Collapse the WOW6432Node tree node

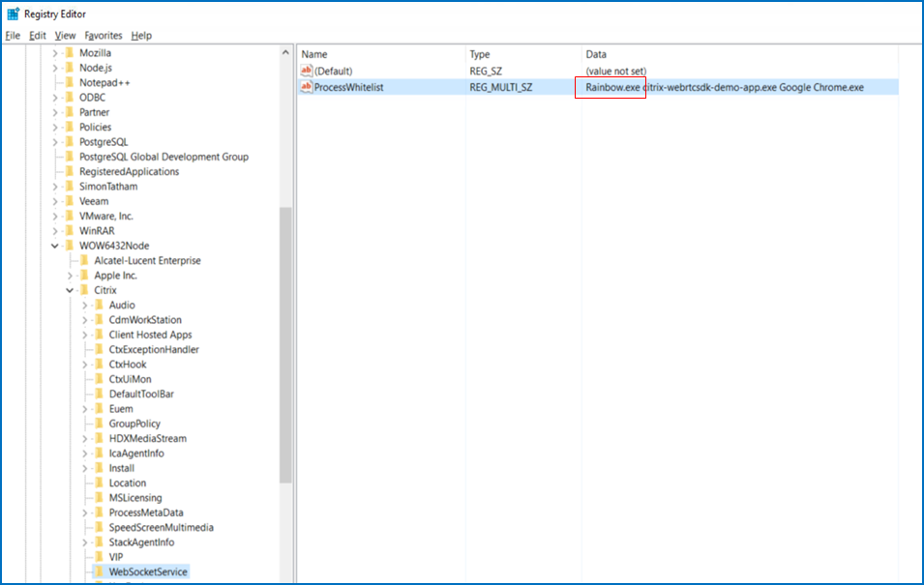[54, 246]
